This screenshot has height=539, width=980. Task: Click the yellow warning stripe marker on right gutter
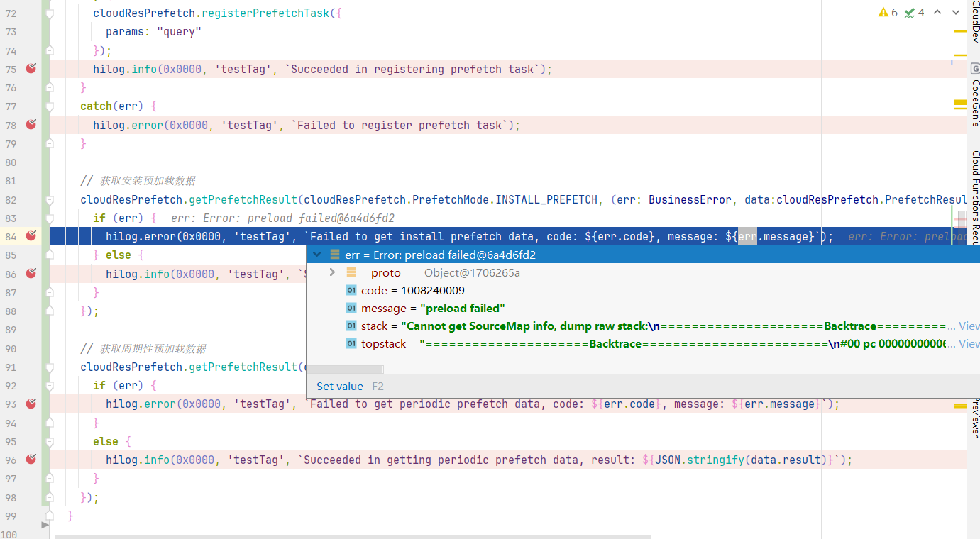pos(960,104)
